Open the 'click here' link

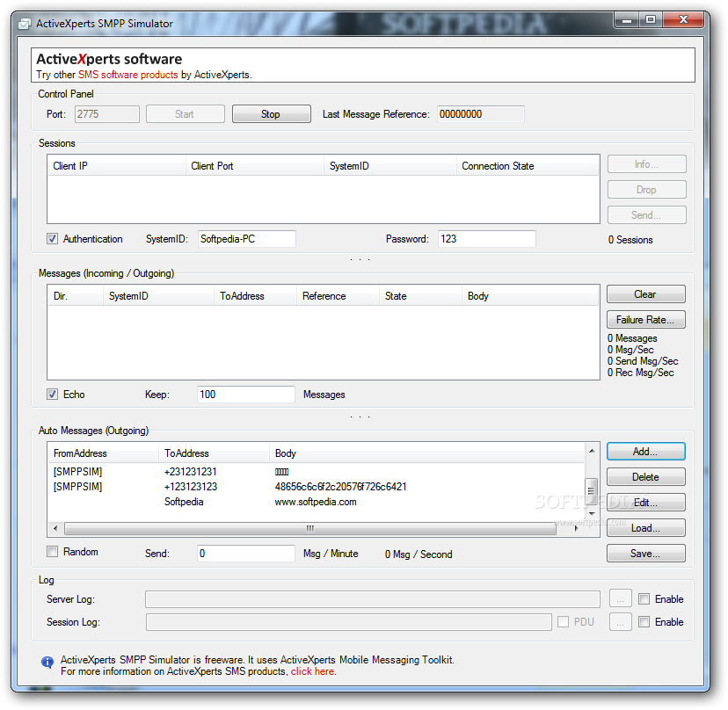(312, 671)
